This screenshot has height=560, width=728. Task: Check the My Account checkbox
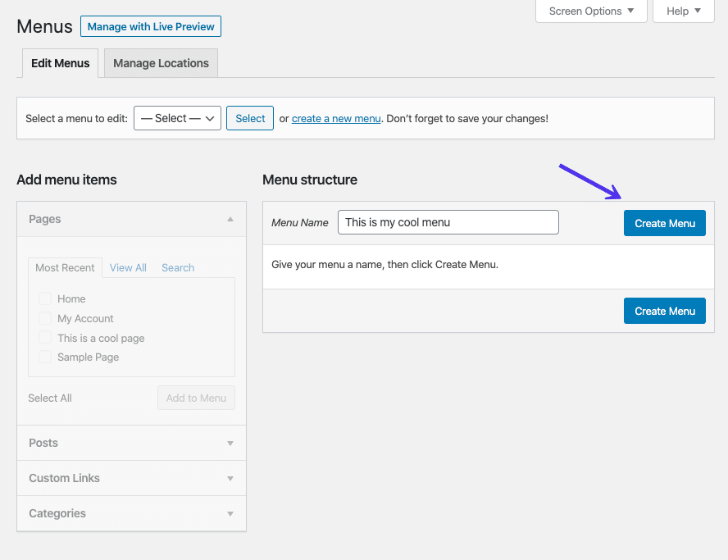pos(44,318)
